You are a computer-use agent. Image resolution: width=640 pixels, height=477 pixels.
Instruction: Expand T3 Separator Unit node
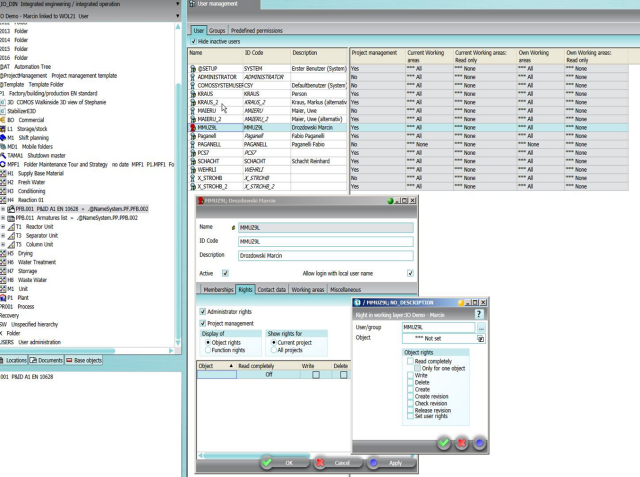(3, 236)
